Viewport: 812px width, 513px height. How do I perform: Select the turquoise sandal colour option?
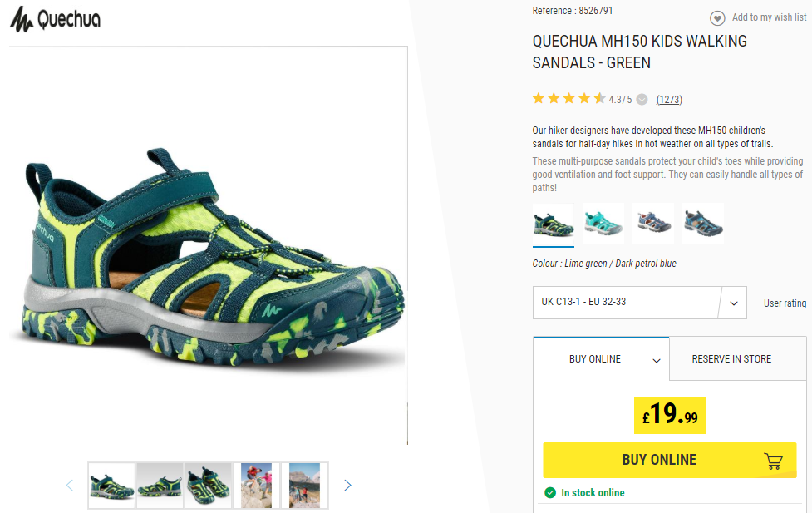pos(603,224)
